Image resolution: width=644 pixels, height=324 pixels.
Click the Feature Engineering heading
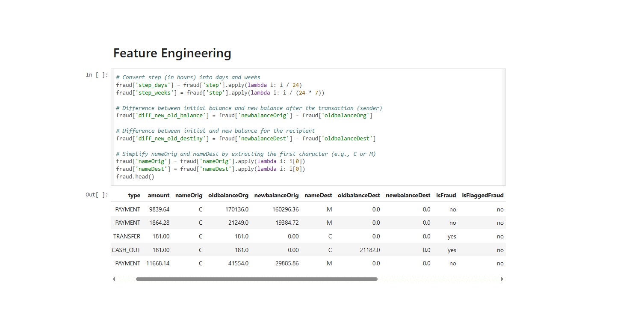(x=172, y=54)
